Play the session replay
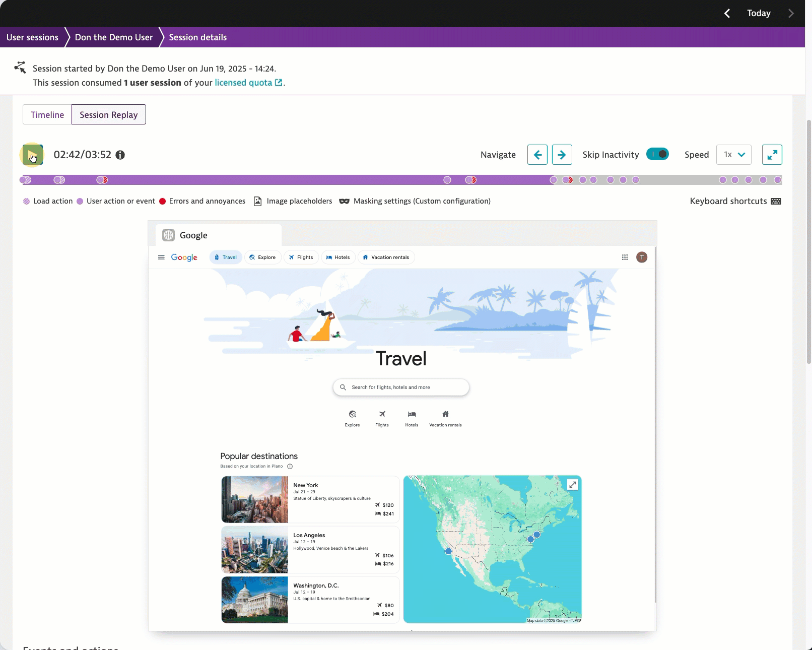 (x=33, y=155)
